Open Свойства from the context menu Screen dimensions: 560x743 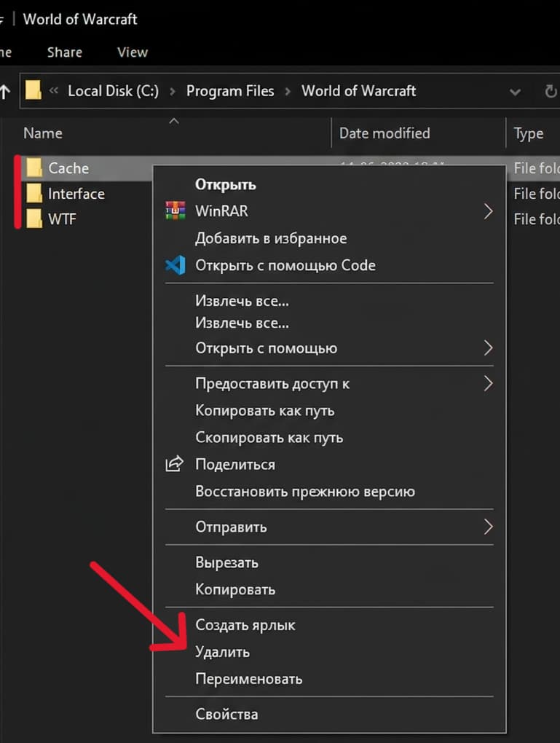(x=226, y=714)
